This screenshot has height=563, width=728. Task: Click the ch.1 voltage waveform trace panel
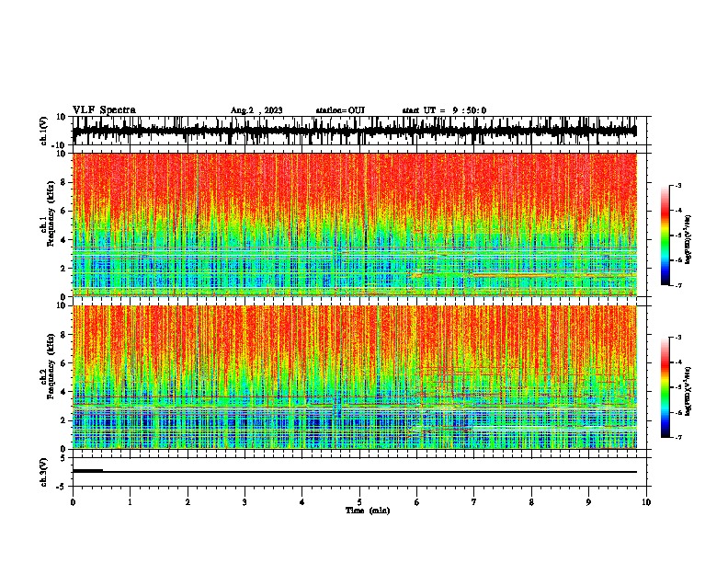[359, 131]
